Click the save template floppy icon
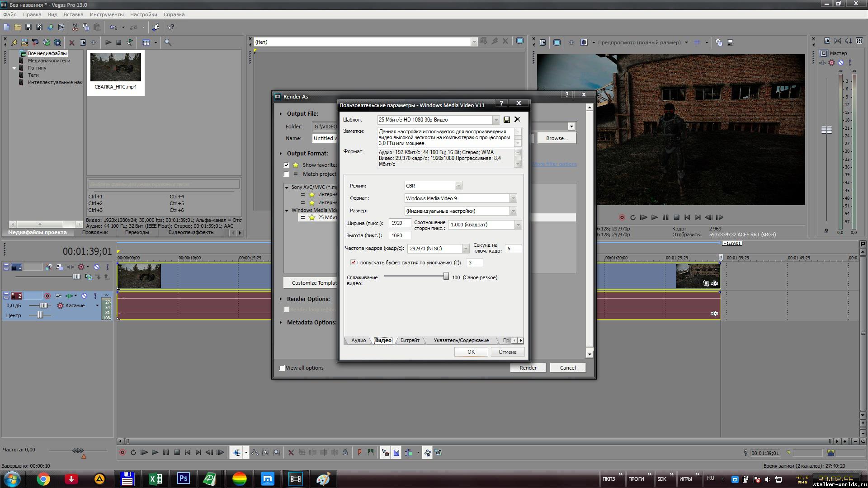The image size is (868, 488). coord(507,120)
